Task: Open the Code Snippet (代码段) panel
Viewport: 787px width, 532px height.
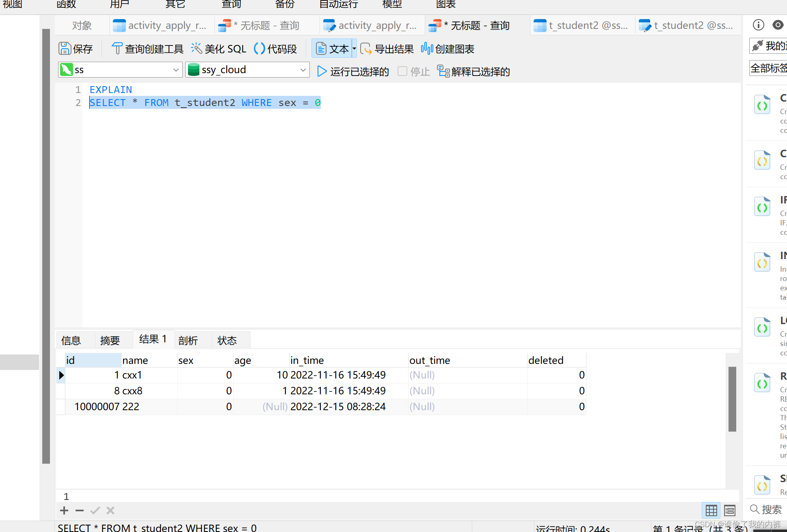Action: [x=275, y=49]
